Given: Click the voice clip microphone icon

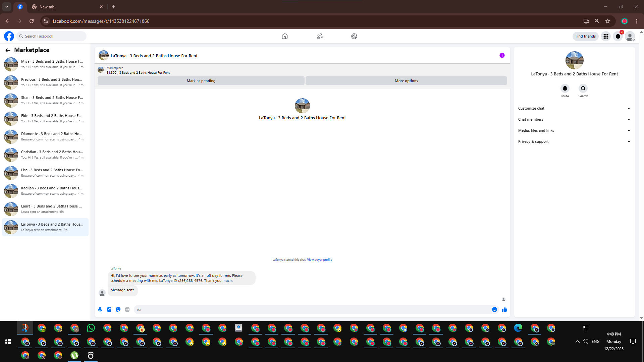Looking at the screenshot, I should [100, 310].
